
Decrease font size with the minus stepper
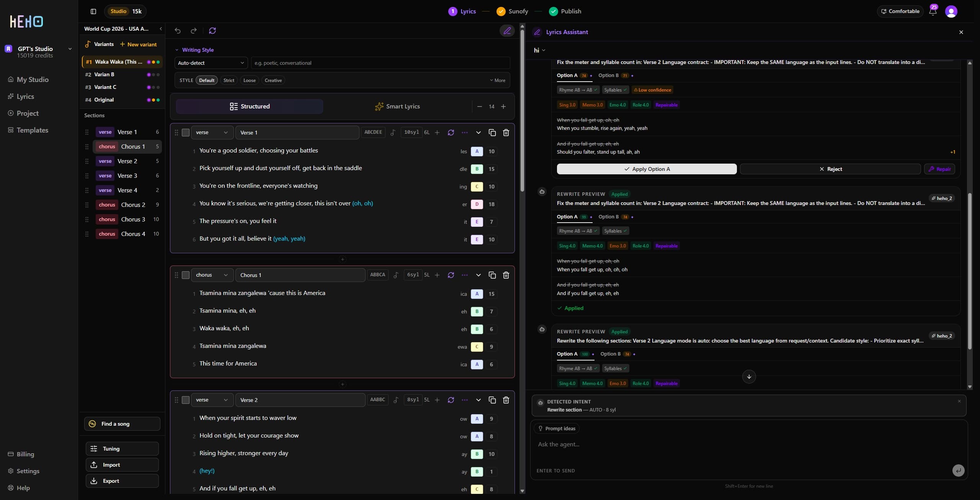point(480,107)
